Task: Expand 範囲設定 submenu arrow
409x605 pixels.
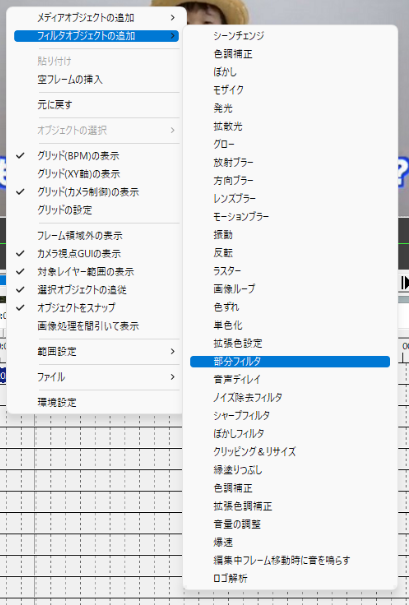Action: pyautogui.click(x=173, y=352)
